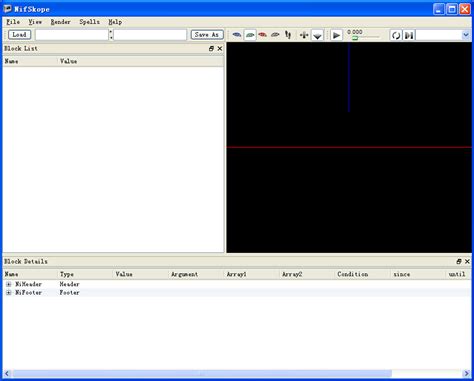Close the Block Details panel
The image size is (474, 381).
(x=467, y=262)
